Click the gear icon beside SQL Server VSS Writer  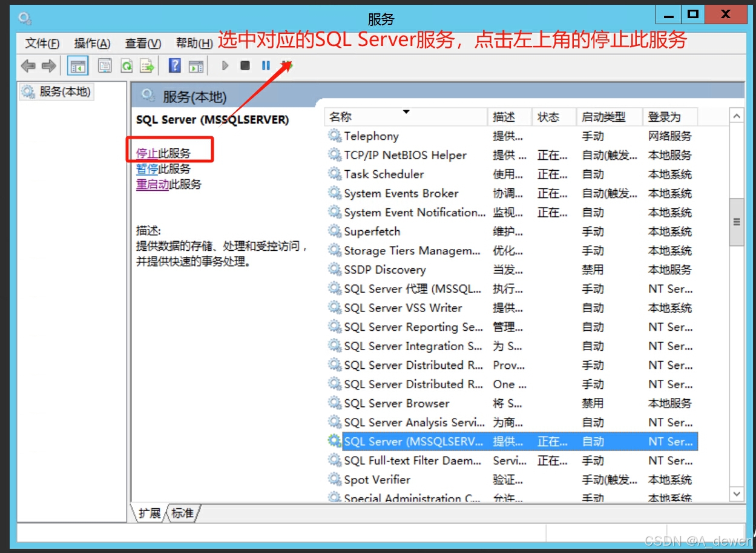tap(335, 308)
